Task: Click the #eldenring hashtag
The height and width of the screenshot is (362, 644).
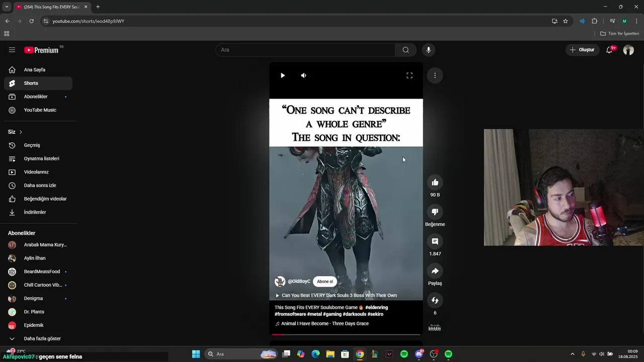Action: click(376, 307)
